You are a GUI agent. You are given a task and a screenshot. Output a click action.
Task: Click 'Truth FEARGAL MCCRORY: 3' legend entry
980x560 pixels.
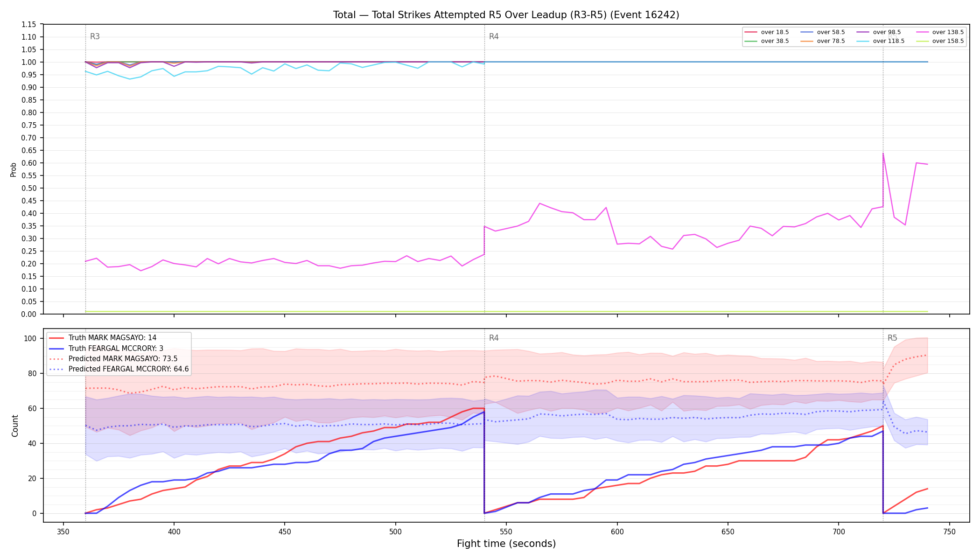(x=116, y=348)
